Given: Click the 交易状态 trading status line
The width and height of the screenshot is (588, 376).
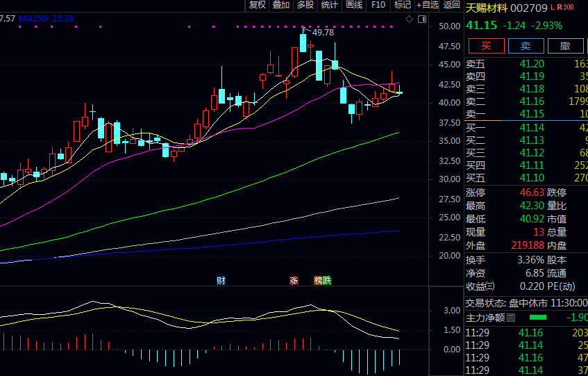Looking at the screenshot, I should click(526, 303).
